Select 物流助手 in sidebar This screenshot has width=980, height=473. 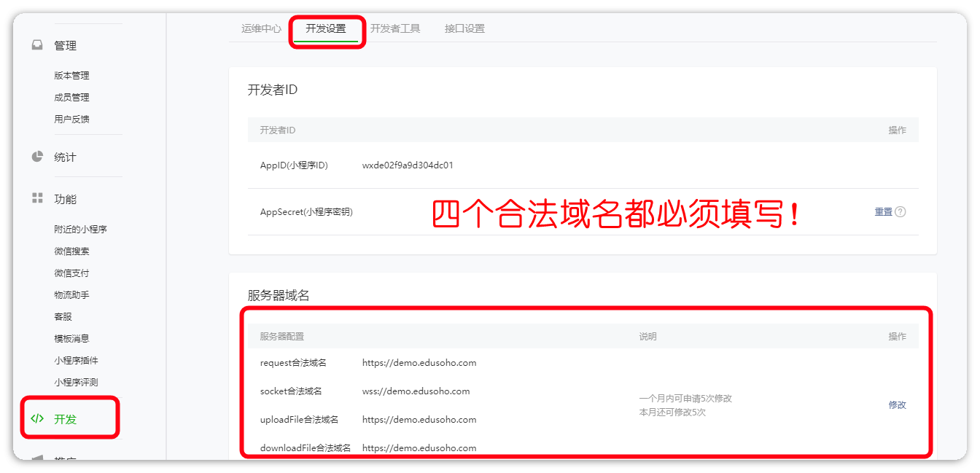coord(71,294)
